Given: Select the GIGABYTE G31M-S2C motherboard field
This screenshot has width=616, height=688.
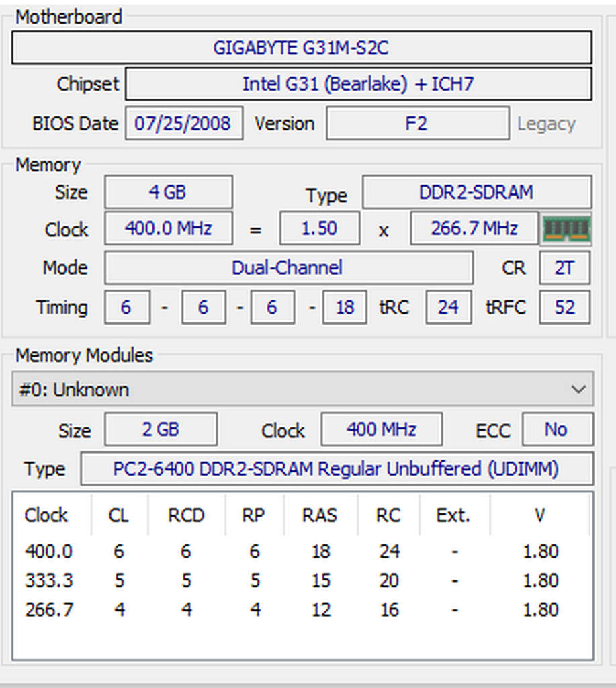Looking at the screenshot, I should click(x=302, y=48).
